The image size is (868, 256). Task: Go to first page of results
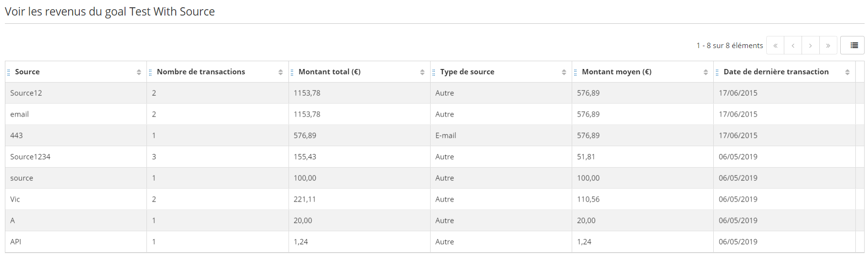(x=775, y=45)
